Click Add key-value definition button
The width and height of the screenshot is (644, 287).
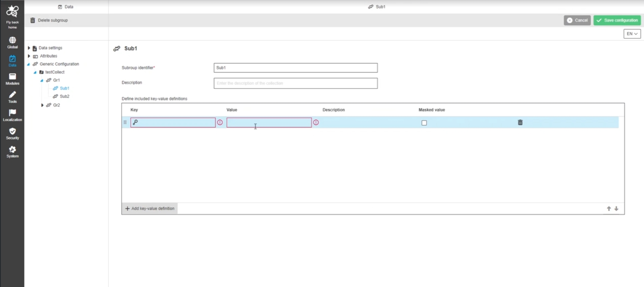pyautogui.click(x=150, y=208)
